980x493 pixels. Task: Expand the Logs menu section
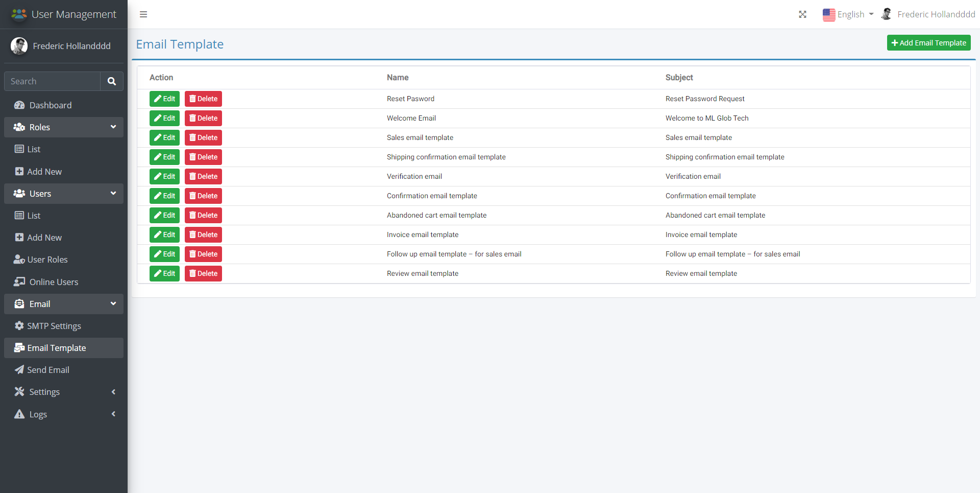(64, 414)
